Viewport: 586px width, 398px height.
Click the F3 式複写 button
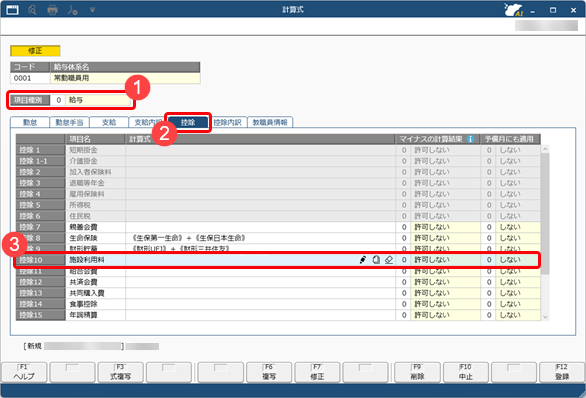120,372
